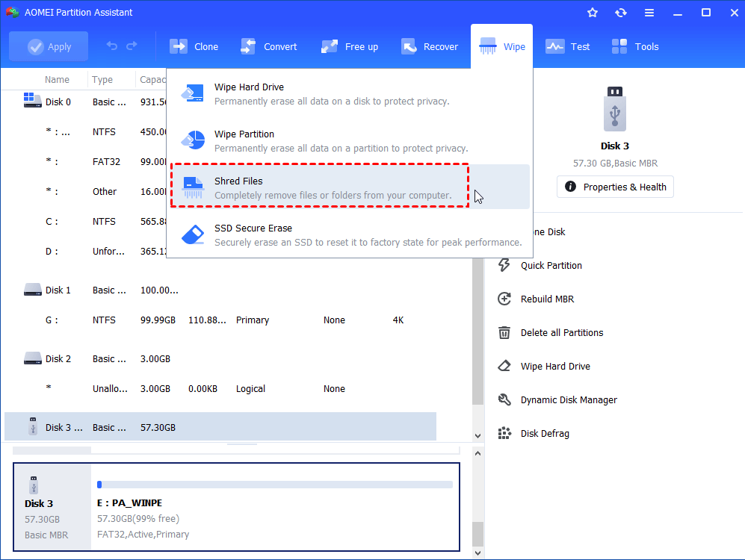745x560 pixels.
Task: Click the Wipe Partition pie icon
Action: (x=193, y=140)
